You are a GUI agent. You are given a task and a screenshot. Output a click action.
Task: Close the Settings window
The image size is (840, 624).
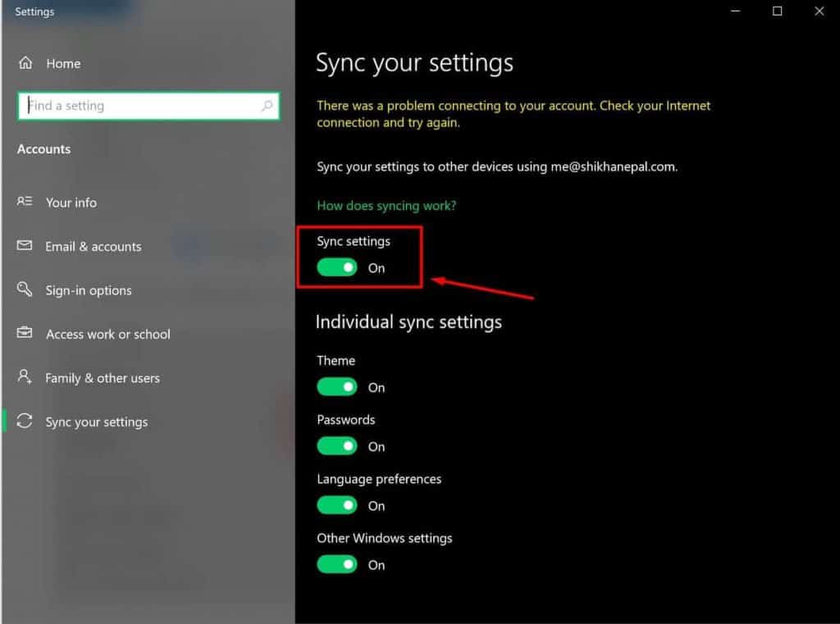(819, 11)
